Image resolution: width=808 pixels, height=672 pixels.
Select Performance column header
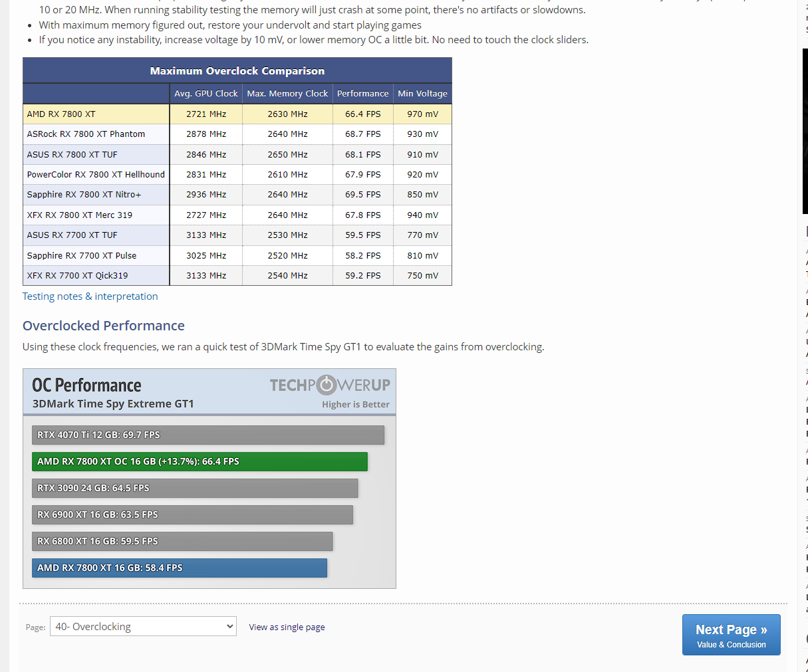click(x=362, y=94)
